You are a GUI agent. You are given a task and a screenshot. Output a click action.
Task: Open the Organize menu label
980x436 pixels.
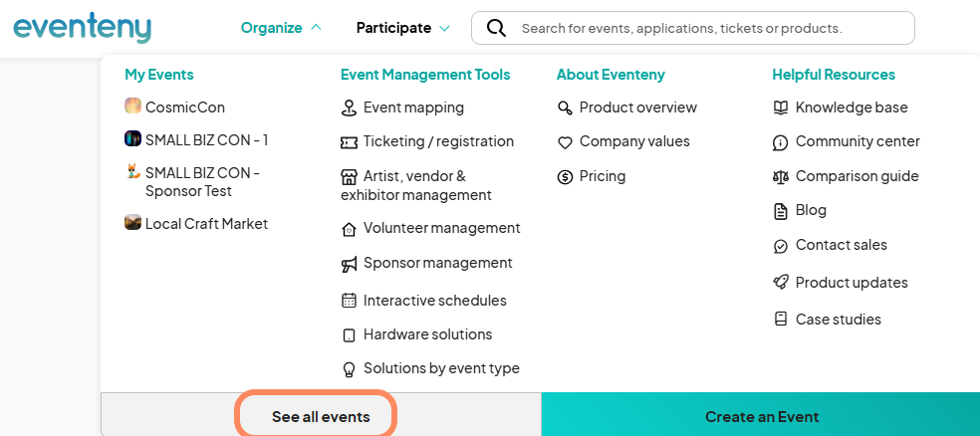click(x=271, y=28)
